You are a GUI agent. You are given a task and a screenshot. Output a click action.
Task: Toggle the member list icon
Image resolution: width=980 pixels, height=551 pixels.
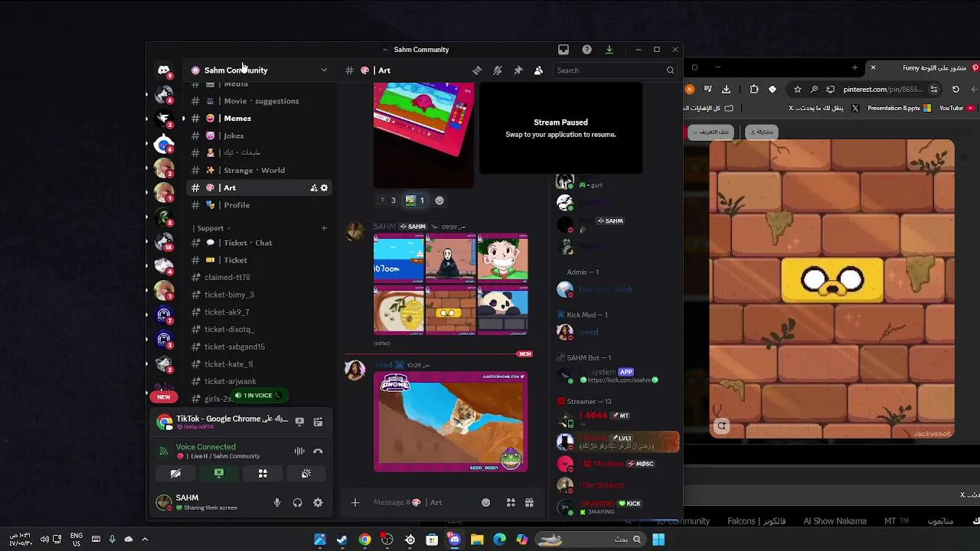pos(538,70)
